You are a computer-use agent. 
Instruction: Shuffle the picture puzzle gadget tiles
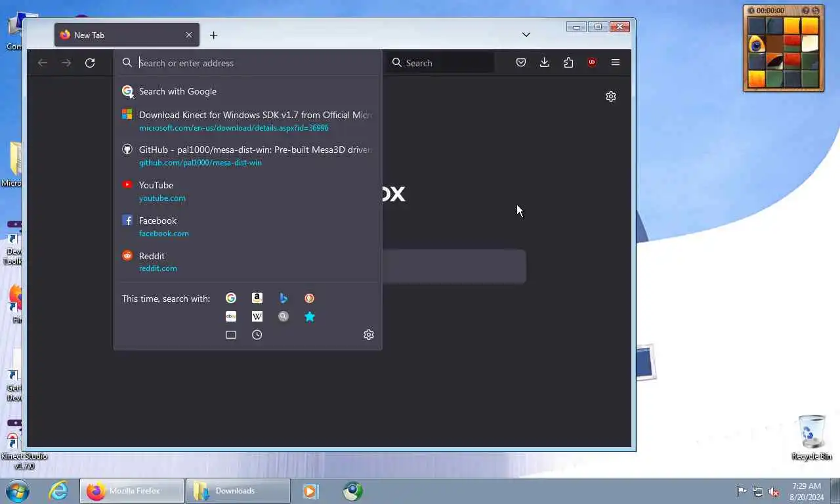click(816, 10)
